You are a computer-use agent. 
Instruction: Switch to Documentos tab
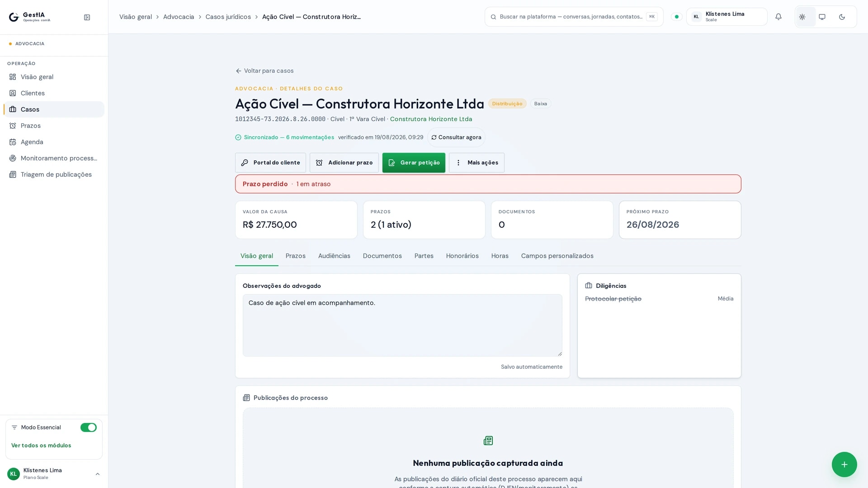382,256
